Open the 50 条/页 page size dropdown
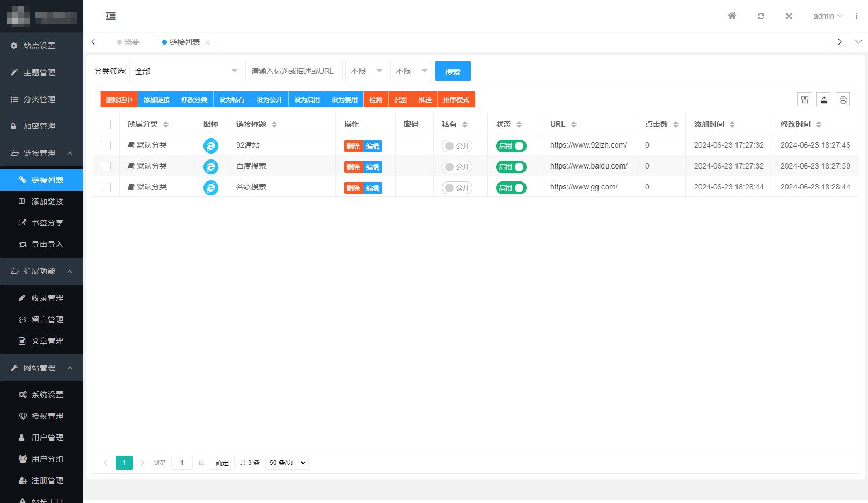Screen dimensions: 868x503 (287, 463)
